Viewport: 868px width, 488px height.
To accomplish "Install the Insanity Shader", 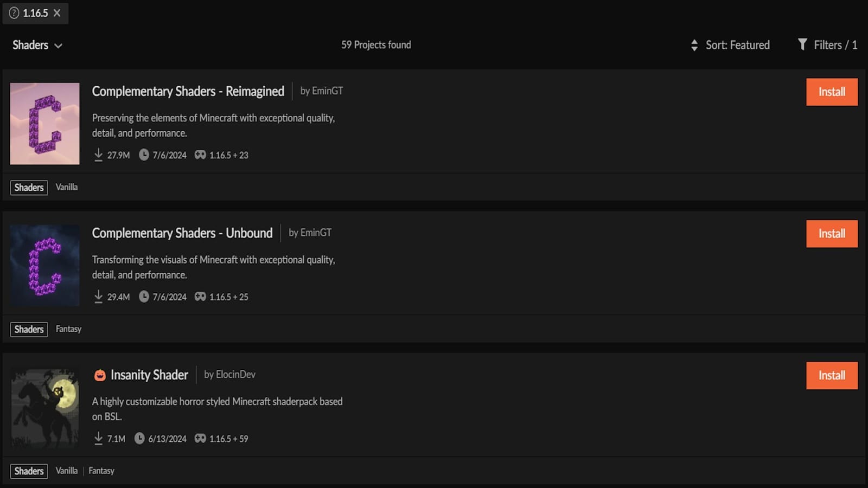I will tap(832, 375).
